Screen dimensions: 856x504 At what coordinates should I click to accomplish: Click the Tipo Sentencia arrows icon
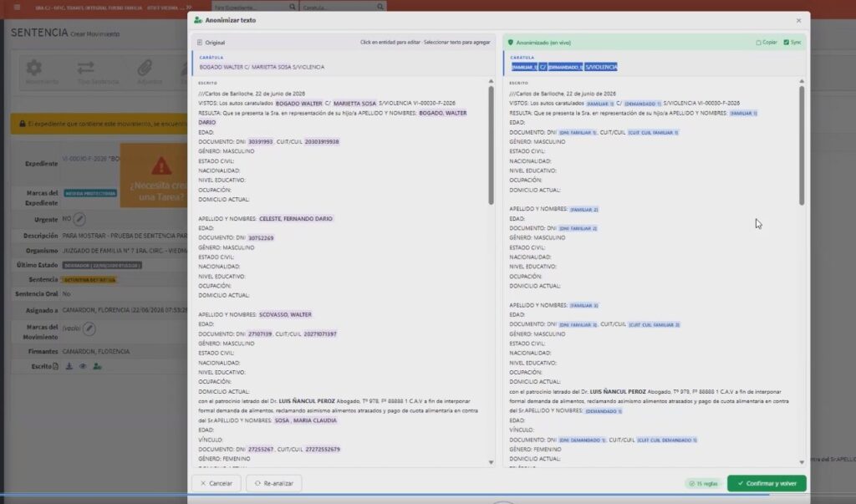(x=86, y=68)
